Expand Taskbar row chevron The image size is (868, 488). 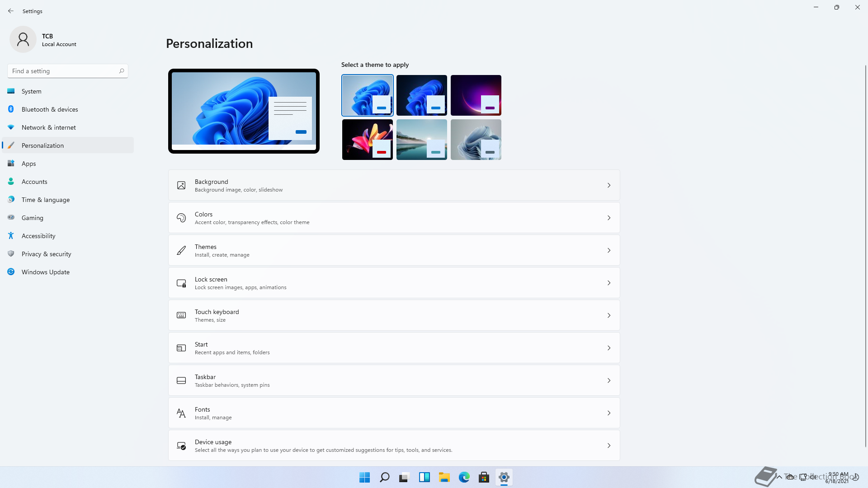(609, 380)
